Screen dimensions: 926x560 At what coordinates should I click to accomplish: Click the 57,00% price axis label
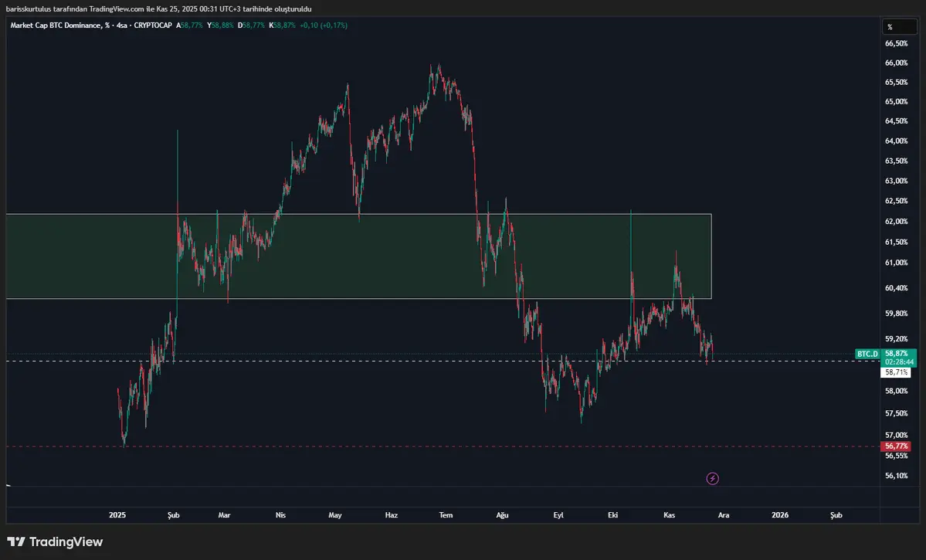tap(896, 435)
